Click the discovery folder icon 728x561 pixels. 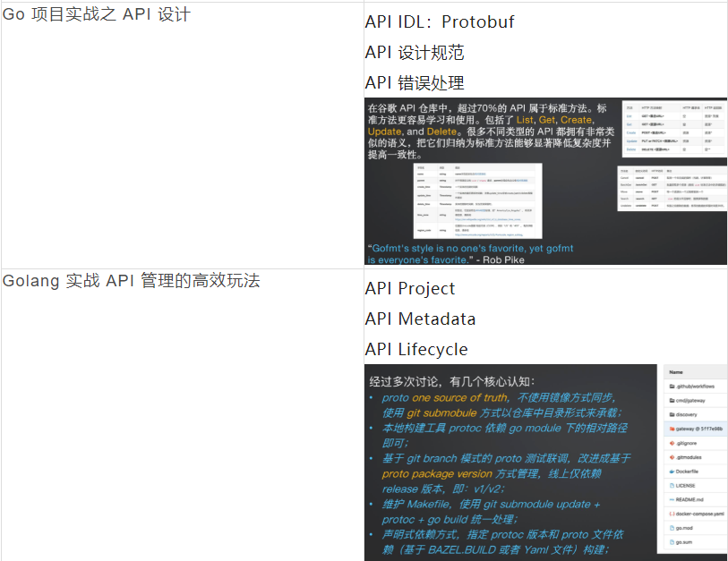click(670, 415)
